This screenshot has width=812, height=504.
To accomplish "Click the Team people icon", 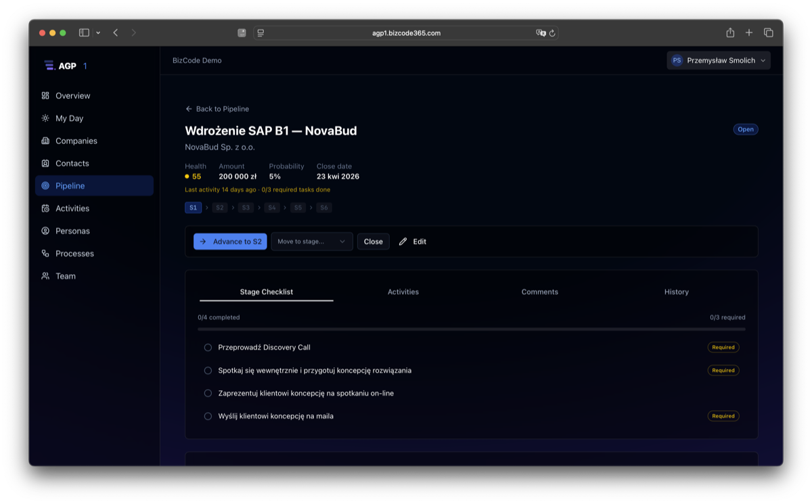I will click(45, 276).
